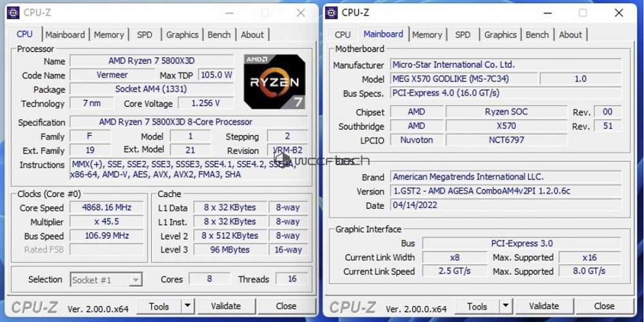The image size is (644, 322).
Task: Click the CPU-Z app icon in right window title bar
Action: click(x=332, y=13)
